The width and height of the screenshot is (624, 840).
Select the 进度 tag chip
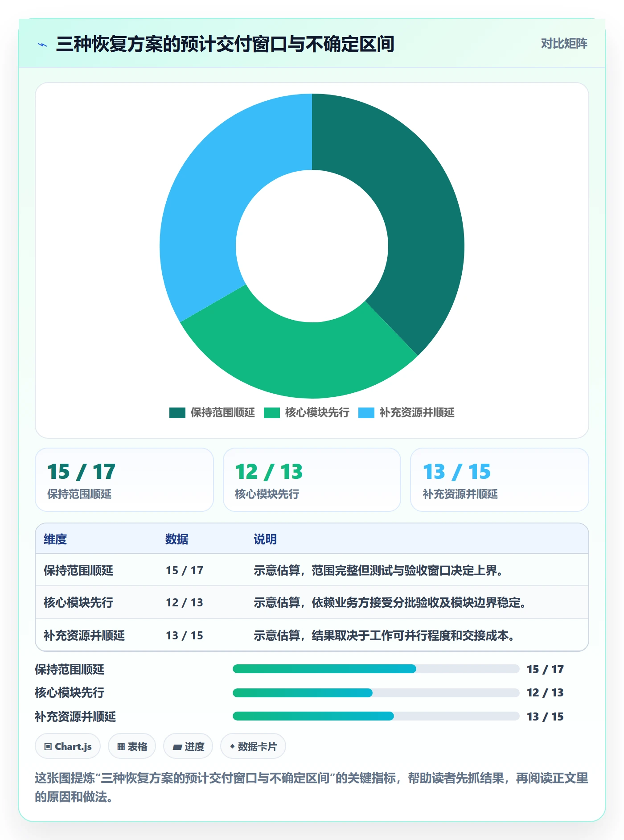click(188, 746)
